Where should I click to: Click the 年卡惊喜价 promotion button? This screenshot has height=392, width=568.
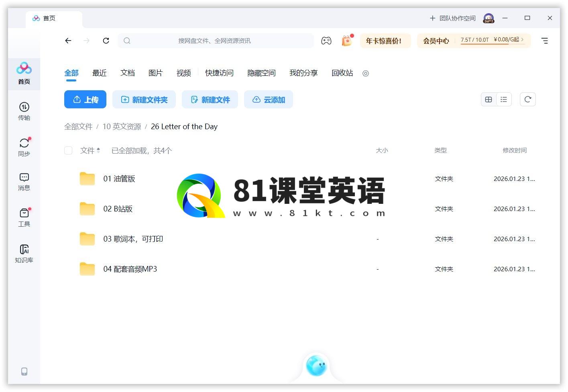coord(385,41)
